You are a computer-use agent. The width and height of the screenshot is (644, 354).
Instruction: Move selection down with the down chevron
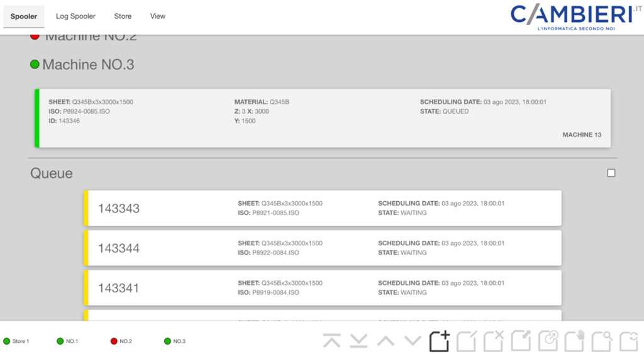tap(413, 341)
